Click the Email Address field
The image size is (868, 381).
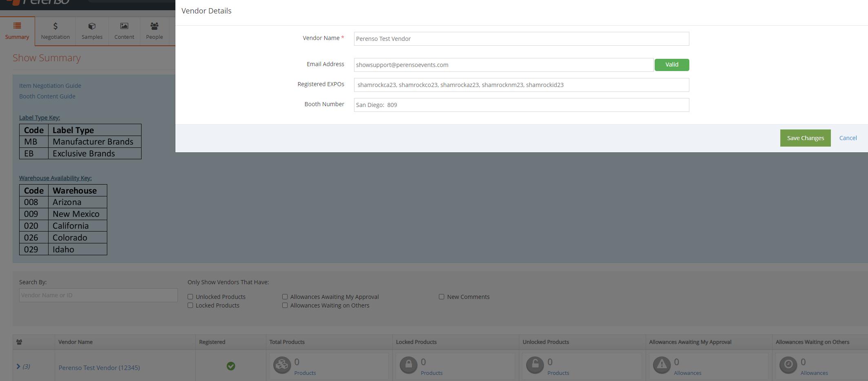(504, 65)
